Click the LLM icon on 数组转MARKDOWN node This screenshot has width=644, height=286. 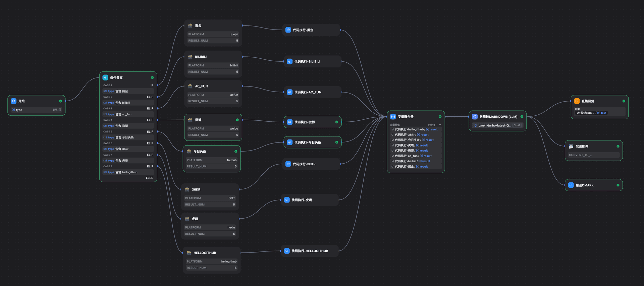coord(475,117)
